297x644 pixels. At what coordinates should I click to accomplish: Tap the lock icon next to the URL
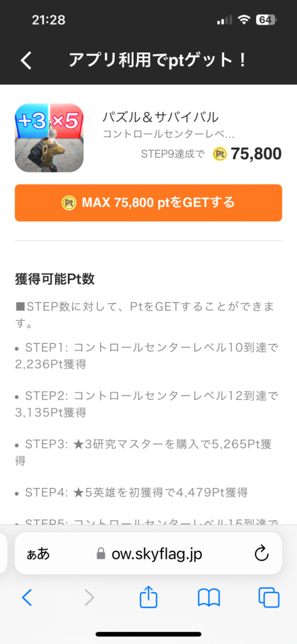coord(101,555)
